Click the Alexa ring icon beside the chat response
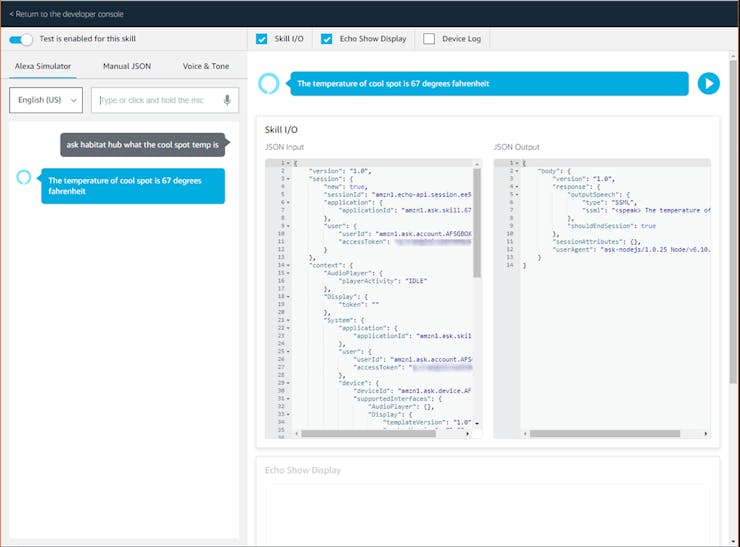This screenshot has height=547, width=740. click(24, 177)
